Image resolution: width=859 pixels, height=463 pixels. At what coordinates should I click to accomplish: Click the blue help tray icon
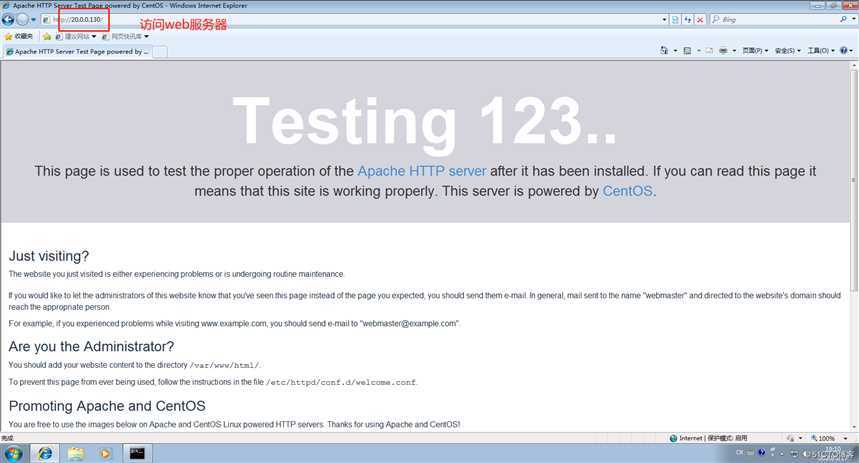pyautogui.click(x=761, y=453)
